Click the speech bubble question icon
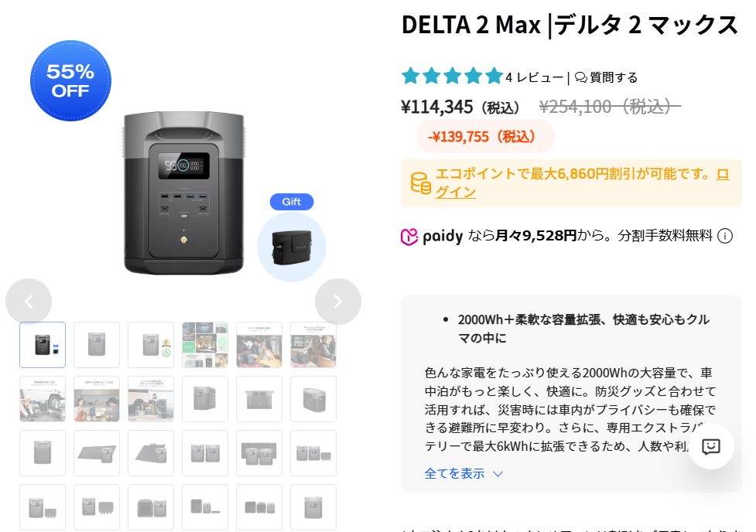This screenshot has height=532, width=756. coord(581,77)
